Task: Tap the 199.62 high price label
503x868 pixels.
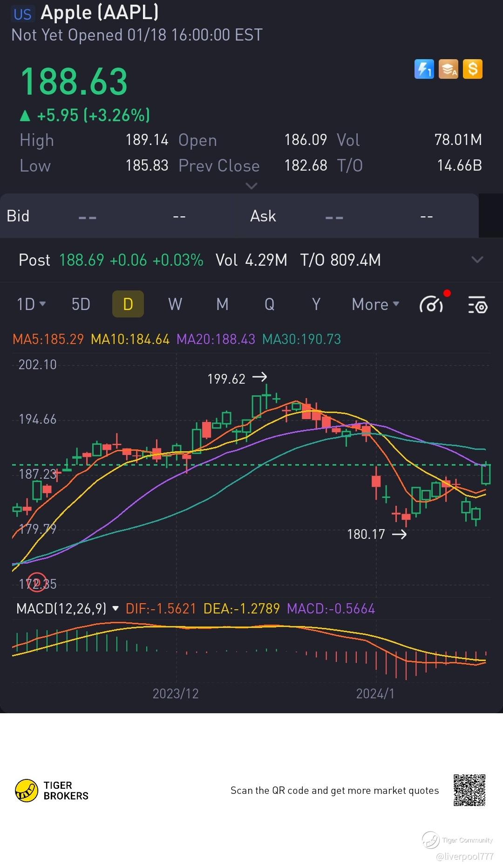Action: (226, 379)
